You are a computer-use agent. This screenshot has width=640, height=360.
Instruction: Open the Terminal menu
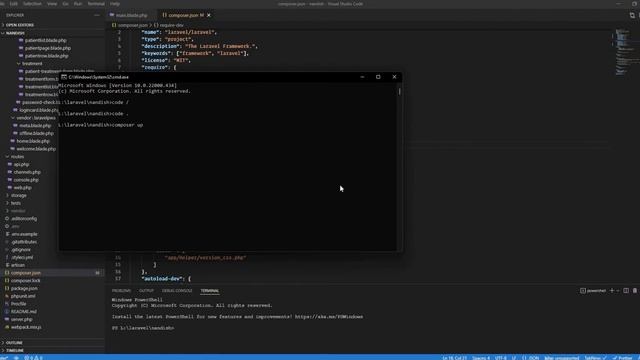96,4
